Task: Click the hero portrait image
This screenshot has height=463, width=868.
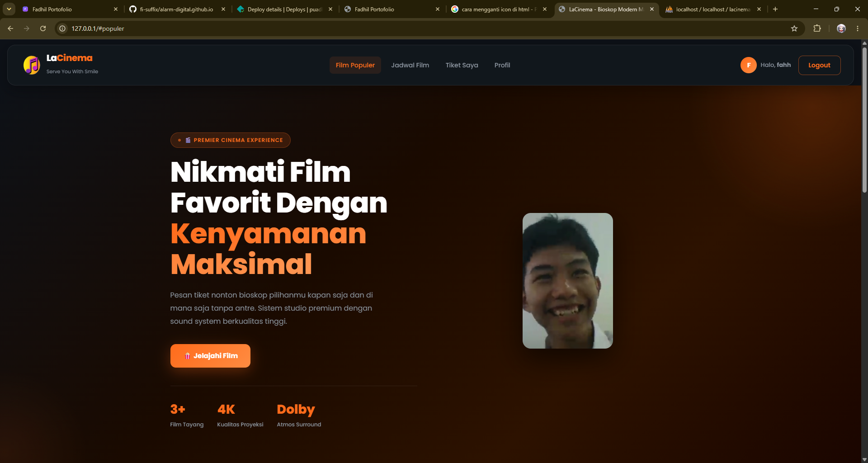Action: point(567,281)
